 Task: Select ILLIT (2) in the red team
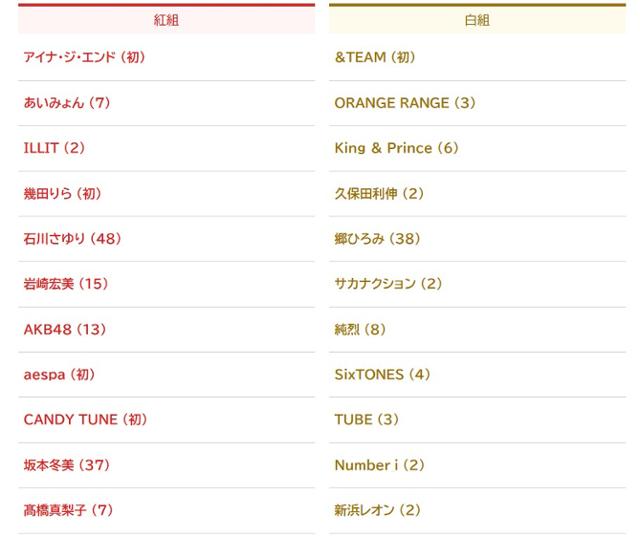pos(54,148)
